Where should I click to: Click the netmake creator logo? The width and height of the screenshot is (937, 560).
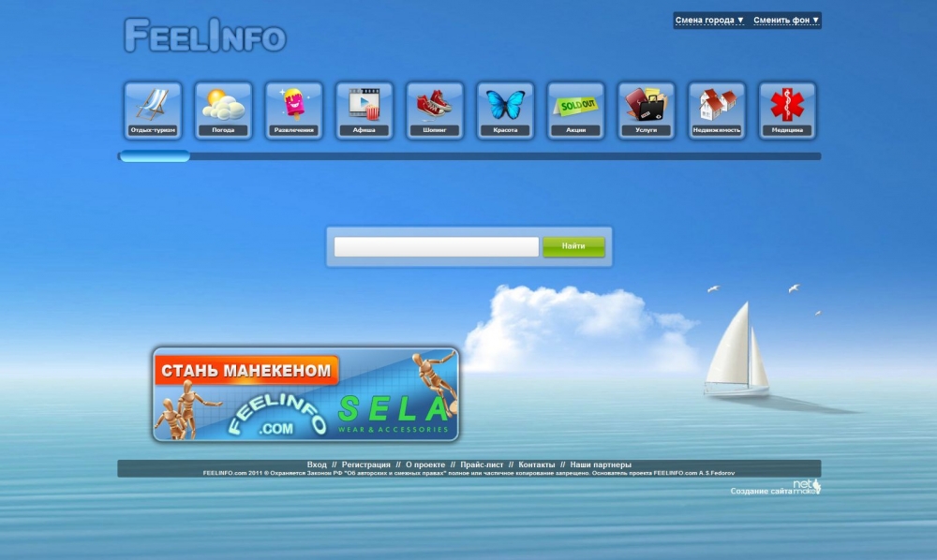[807, 487]
